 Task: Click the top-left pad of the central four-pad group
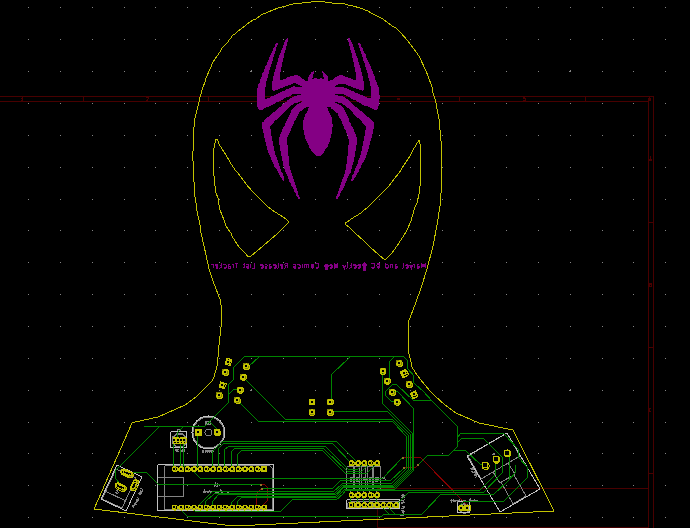tap(312, 402)
